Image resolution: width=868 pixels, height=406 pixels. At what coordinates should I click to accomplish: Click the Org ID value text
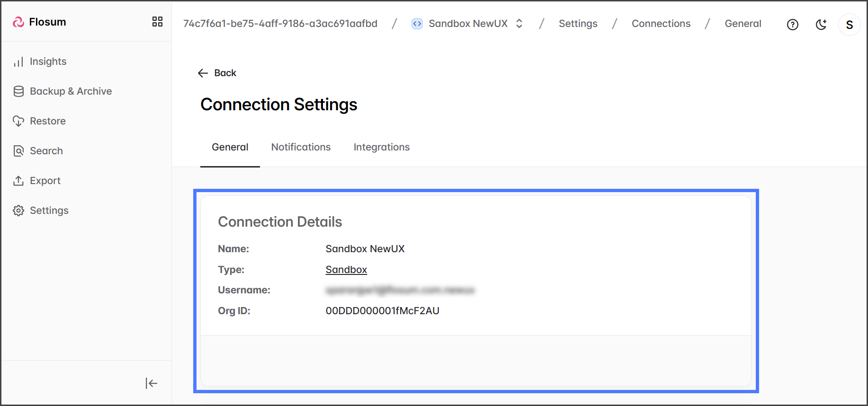(382, 311)
